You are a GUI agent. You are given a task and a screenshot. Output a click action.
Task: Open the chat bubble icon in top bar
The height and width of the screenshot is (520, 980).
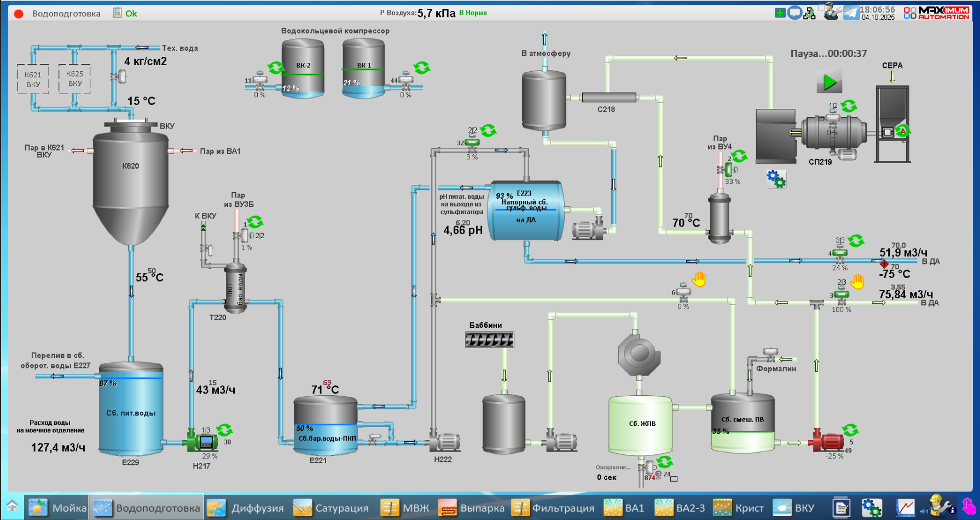pos(795,13)
